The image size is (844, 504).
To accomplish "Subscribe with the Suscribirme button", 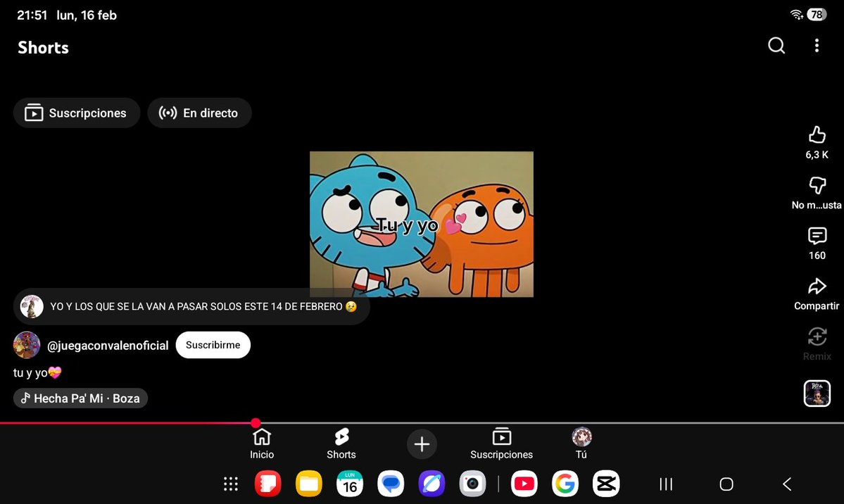I will (213, 345).
